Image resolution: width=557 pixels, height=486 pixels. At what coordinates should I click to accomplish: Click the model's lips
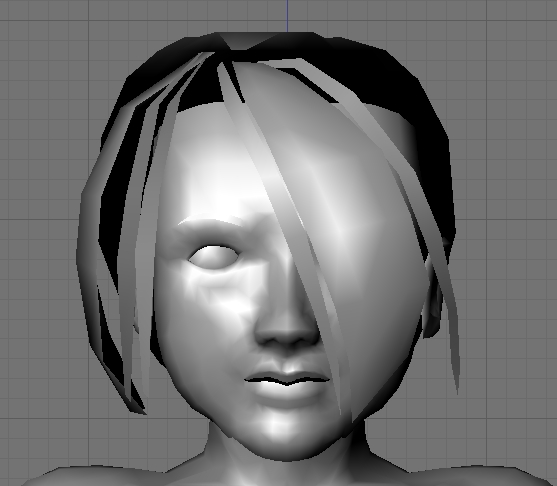[x=287, y=382]
